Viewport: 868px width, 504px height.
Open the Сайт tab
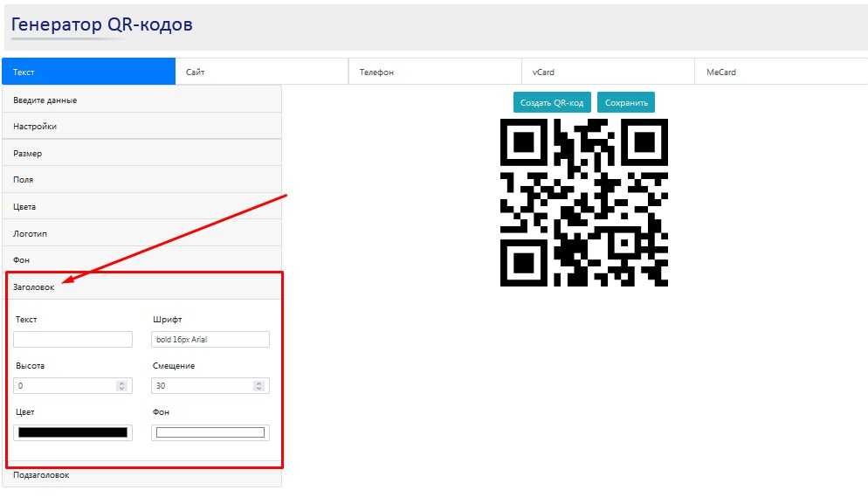[261, 72]
